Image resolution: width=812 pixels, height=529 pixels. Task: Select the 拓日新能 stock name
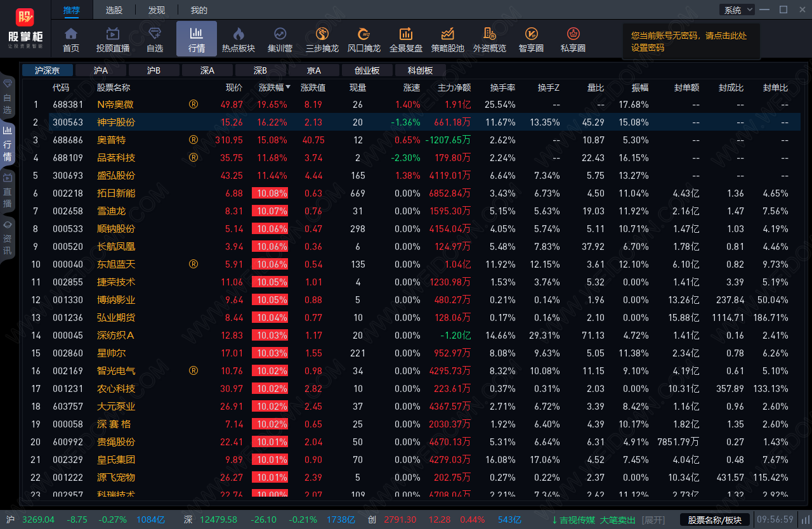(116, 193)
